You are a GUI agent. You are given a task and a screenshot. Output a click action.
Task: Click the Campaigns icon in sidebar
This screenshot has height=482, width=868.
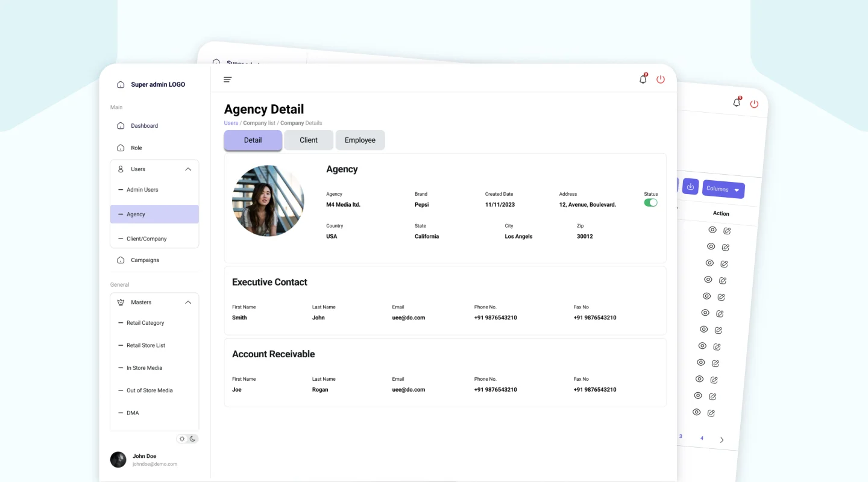pos(121,260)
